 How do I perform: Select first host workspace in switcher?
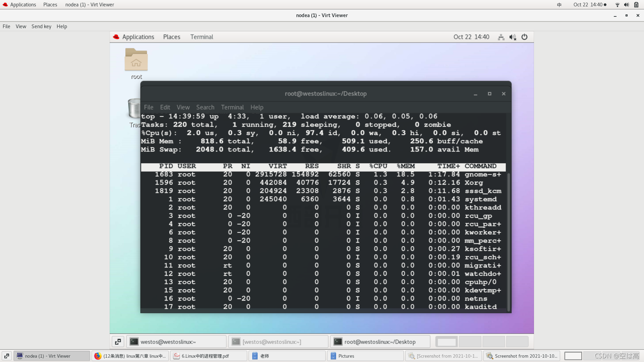[x=573, y=356]
